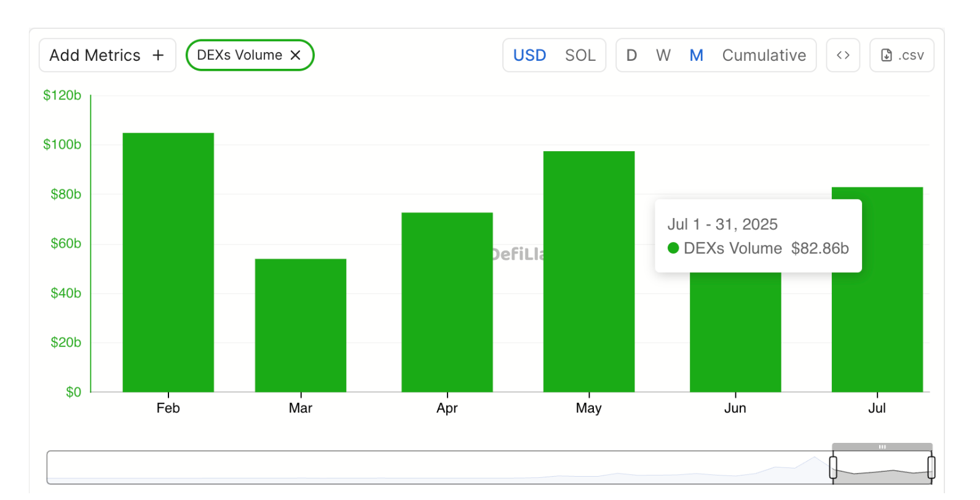The image size is (980, 500).
Task: Switch to daily interval D
Action: pos(631,55)
